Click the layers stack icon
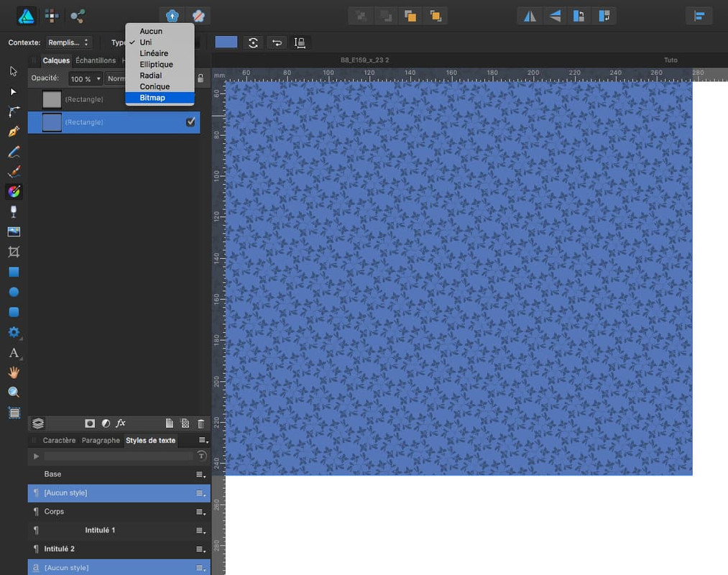 tap(38, 423)
